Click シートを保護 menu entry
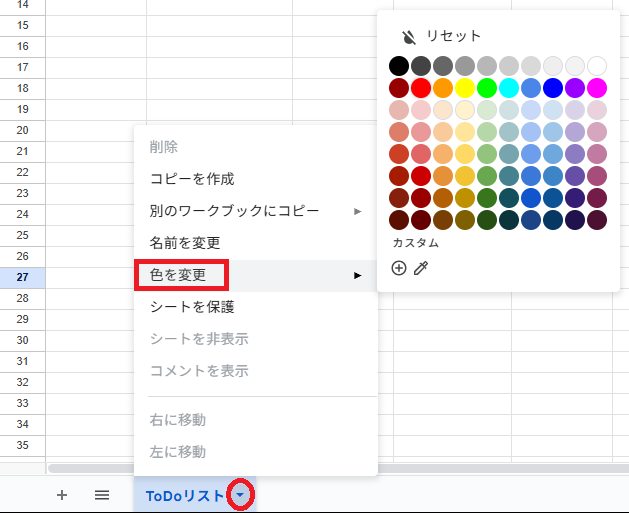The width and height of the screenshot is (629, 513). click(192, 307)
